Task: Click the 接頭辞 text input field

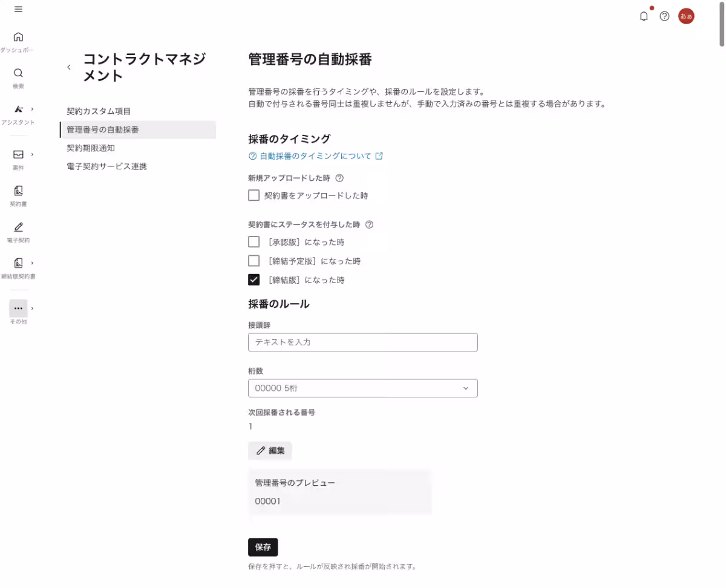Action: (362, 342)
